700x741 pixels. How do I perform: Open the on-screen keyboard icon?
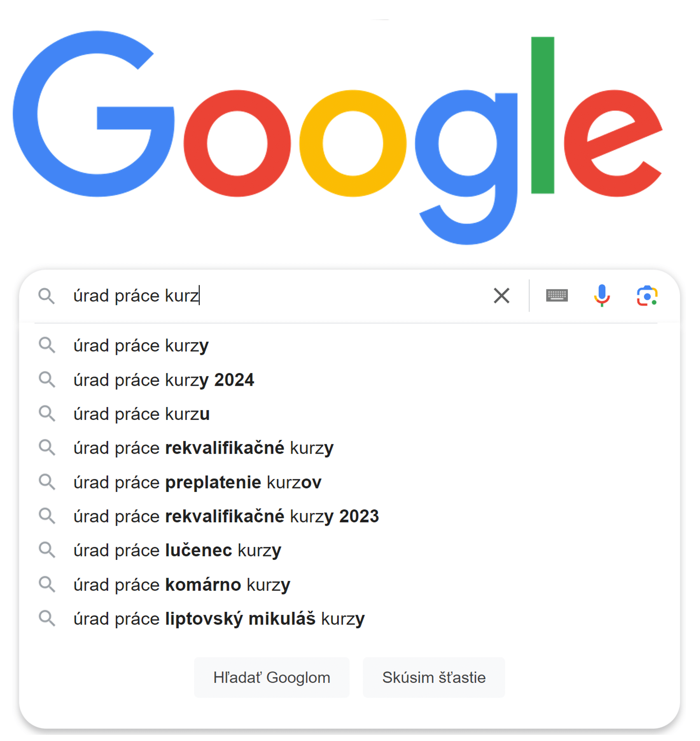(557, 295)
